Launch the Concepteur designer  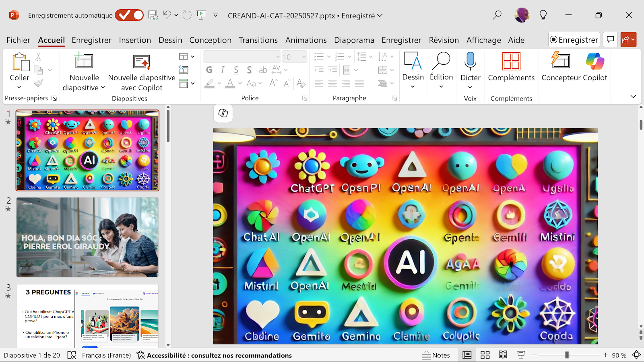(561, 68)
